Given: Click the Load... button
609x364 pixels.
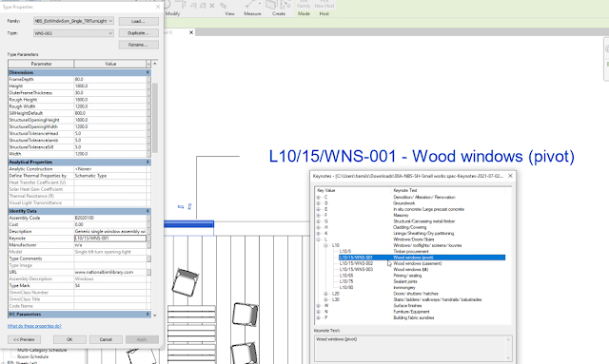Looking at the screenshot, I should (139, 21).
